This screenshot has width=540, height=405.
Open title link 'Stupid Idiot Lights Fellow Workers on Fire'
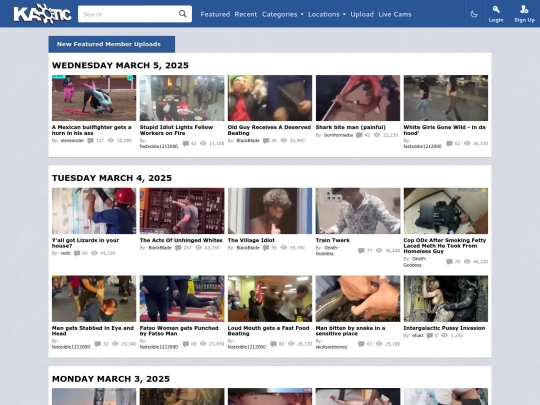pyautogui.click(x=176, y=130)
